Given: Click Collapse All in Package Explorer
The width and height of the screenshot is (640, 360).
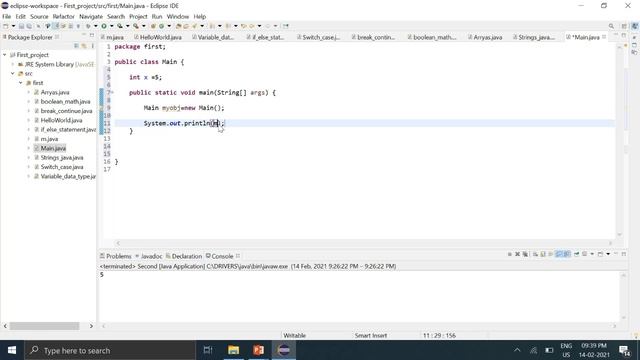Looking at the screenshot, I should [x=76, y=46].
